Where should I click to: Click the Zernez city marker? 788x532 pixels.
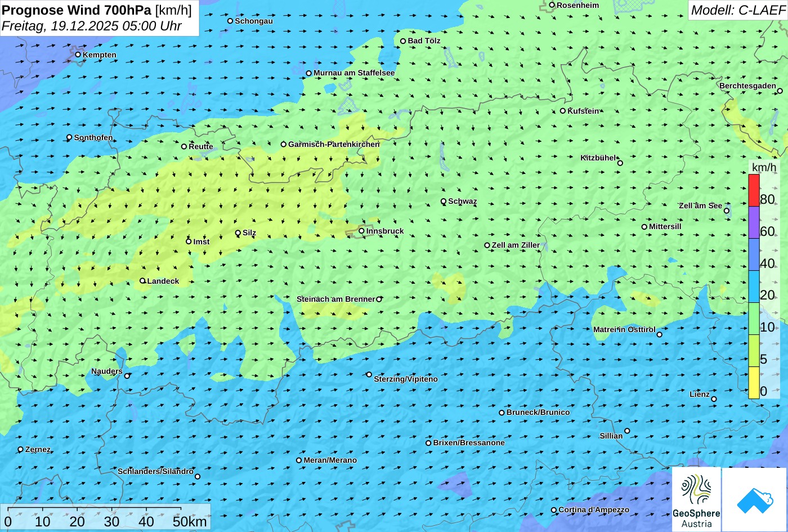click(x=21, y=449)
